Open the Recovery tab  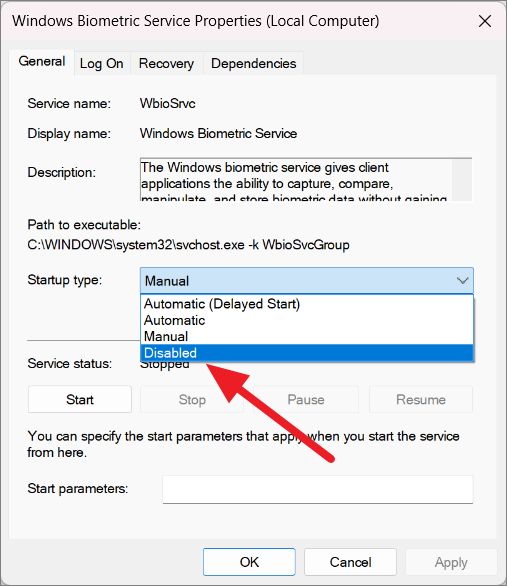(x=166, y=64)
